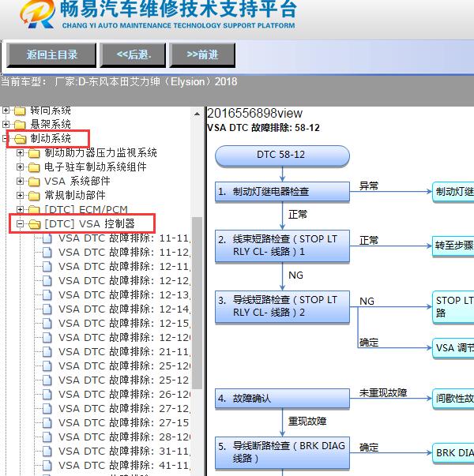Click document icon of VSA DTC 41-11
The image size is (474, 476).
tap(47, 466)
